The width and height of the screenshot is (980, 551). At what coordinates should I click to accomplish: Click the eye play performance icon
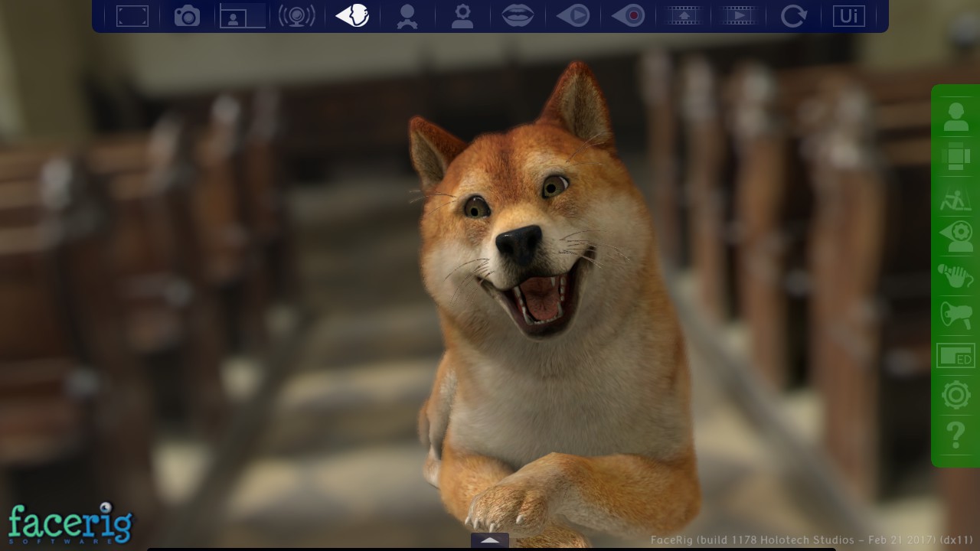[x=573, y=15]
